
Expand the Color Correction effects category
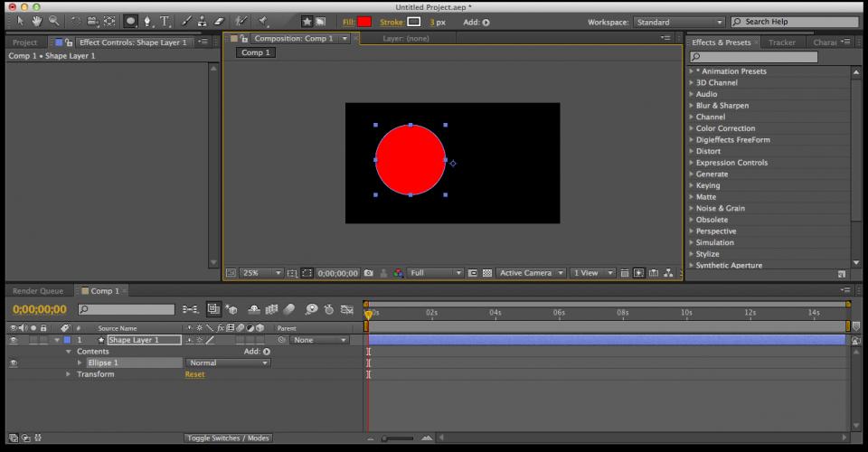692,128
